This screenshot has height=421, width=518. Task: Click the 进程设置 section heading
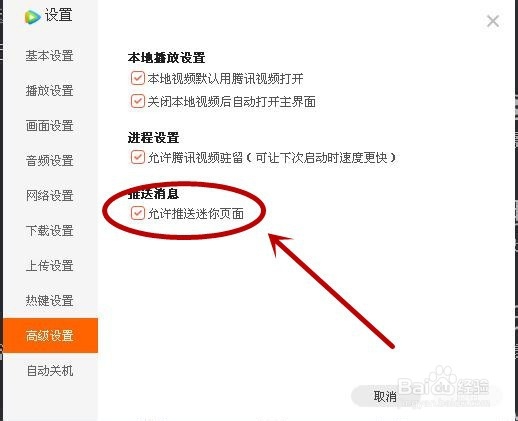(153, 137)
